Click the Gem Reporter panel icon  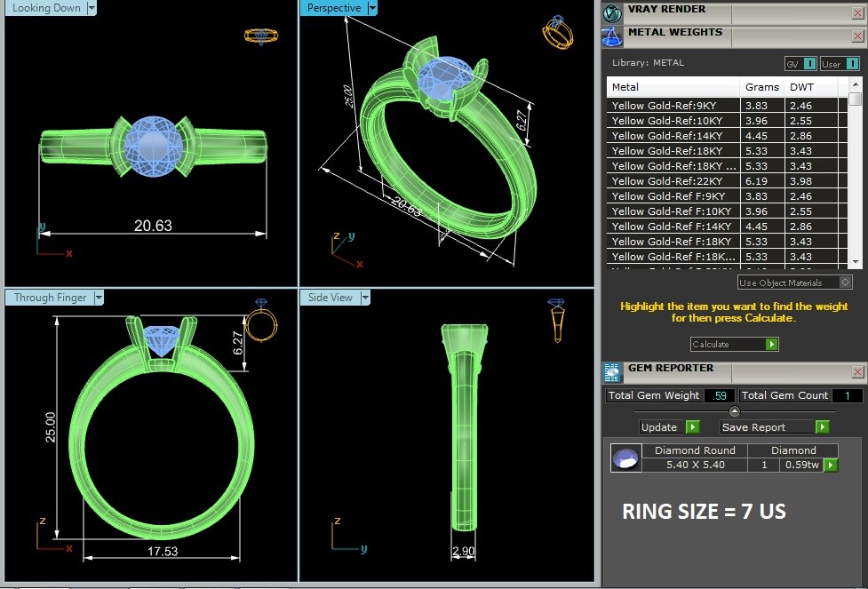tap(612, 371)
